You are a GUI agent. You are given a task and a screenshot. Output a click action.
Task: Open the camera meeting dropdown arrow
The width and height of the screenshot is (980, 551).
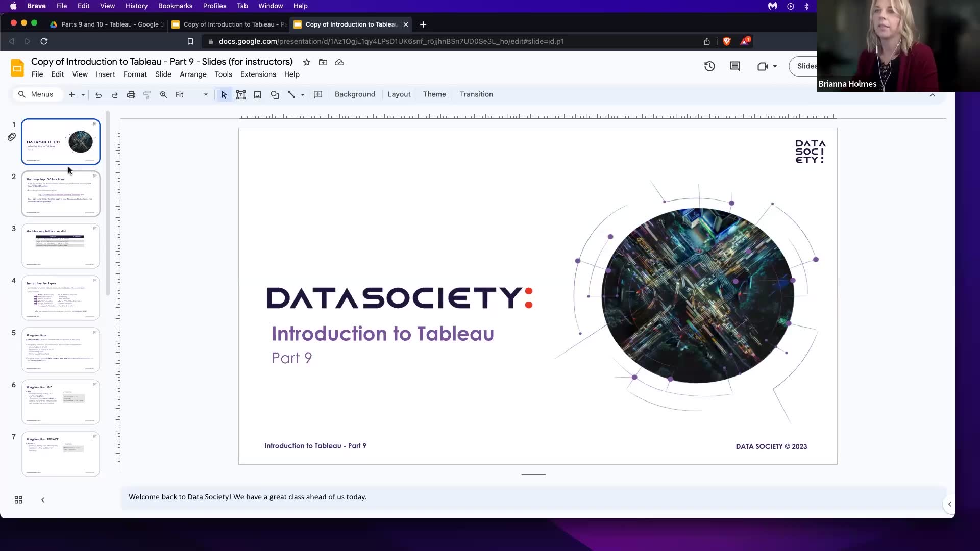tap(775, 66)
